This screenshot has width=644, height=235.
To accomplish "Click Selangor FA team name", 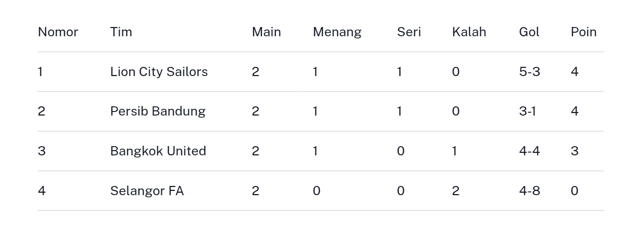I will pyautogui.click(x=147, y=191).
